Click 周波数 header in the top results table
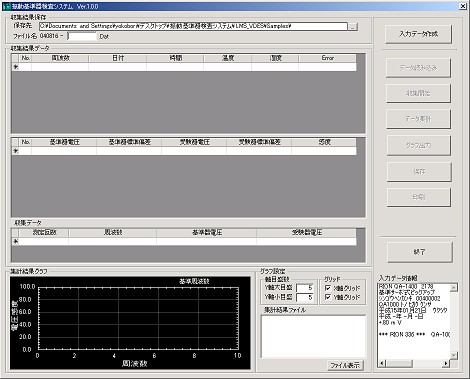The height and width of the screenshot is (379, 470). [60, 58]
